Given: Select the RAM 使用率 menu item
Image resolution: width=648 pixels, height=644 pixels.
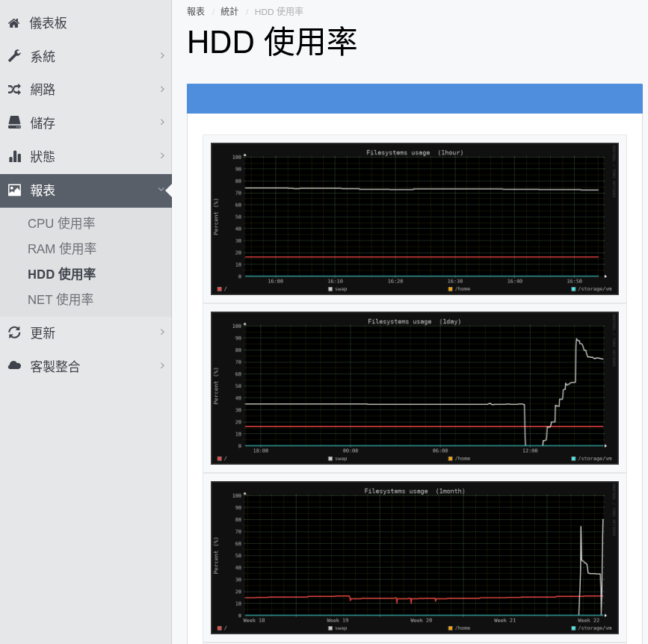Looking at the screenshot, I should [62, 249].
